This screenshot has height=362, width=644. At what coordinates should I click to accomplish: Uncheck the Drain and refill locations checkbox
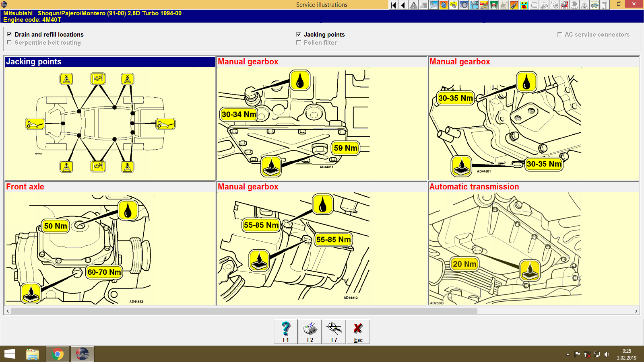point(9,34)
